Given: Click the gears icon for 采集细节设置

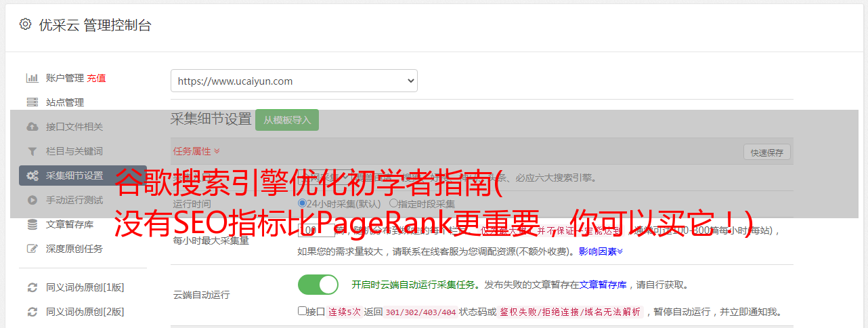Looking at the screenshot, I should (32, 176).
